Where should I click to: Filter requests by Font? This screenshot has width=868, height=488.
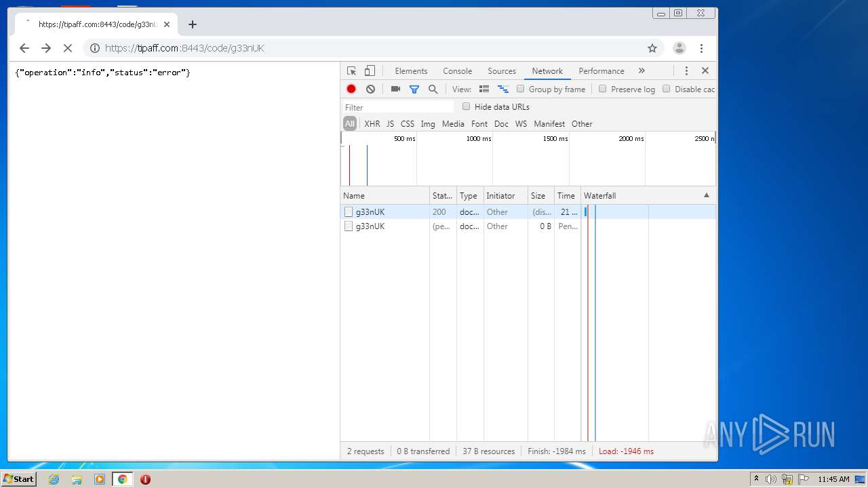(x=479, y=123)
